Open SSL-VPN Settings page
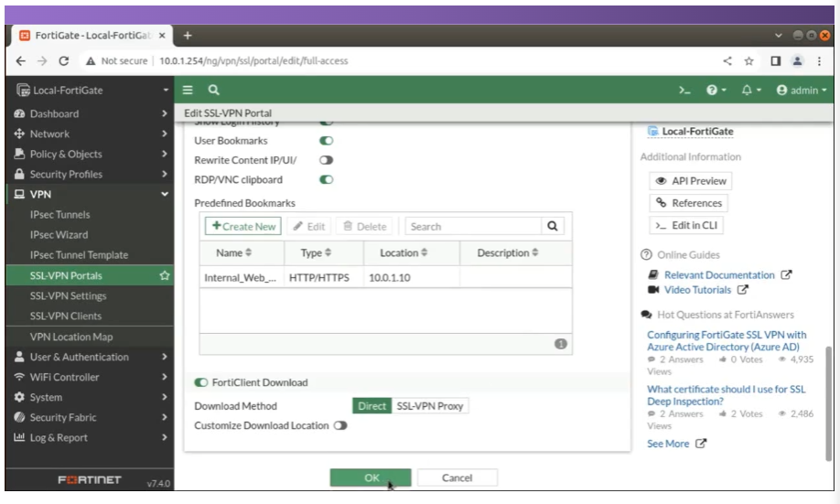Image resolution: width=840 pixels, height=504 pixels. (x=68, y=295)
